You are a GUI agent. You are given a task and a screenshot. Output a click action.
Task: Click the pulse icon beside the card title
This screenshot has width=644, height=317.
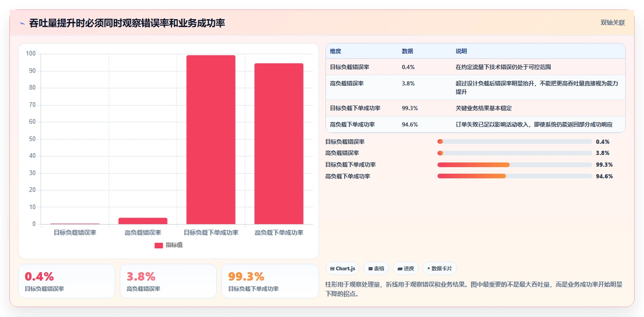click(22, 23)
